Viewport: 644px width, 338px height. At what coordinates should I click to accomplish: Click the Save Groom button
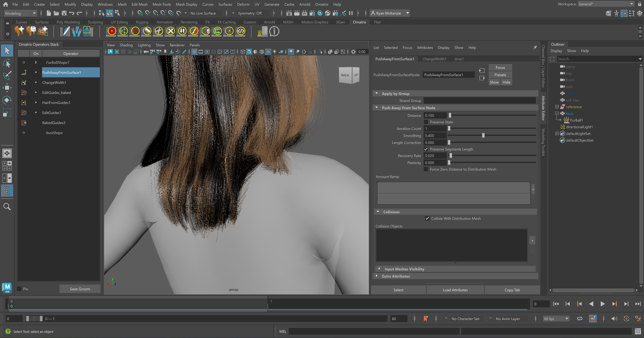[x=80, y=289]
